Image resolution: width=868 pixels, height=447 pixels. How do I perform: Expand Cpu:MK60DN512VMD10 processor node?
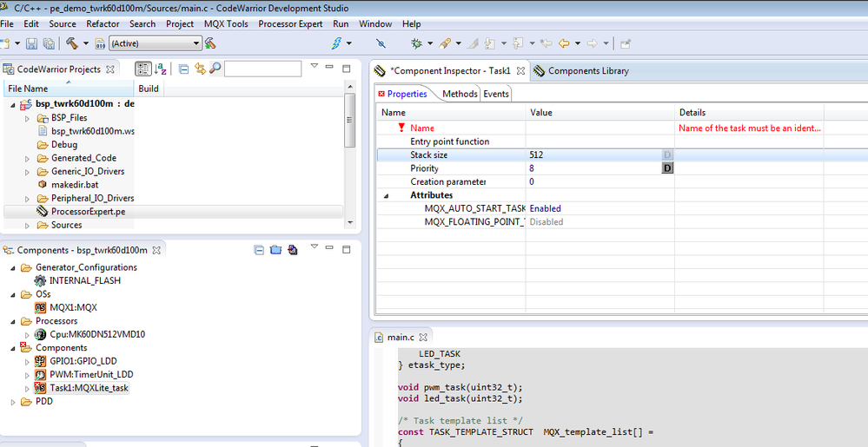(27, 334)
